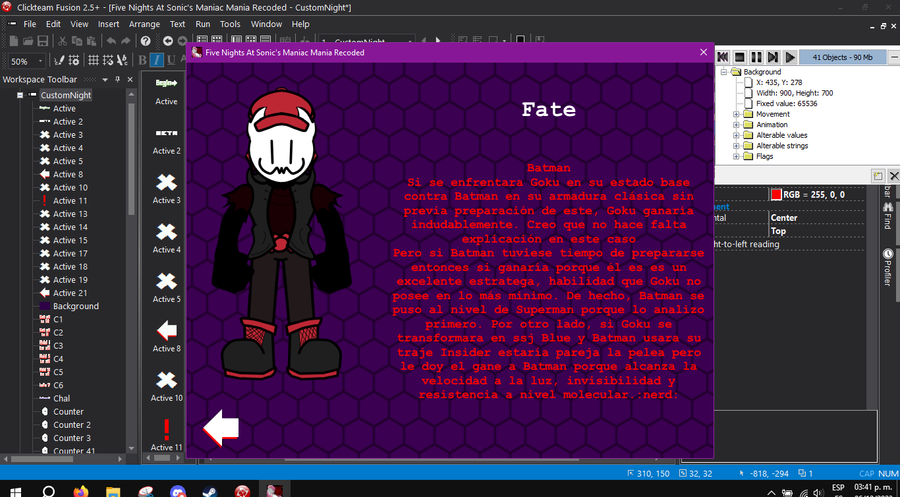Pin the Workspace Toolbar panel
Screen dimensions: 900x497
pyautogui.click(x=118, y=80)
